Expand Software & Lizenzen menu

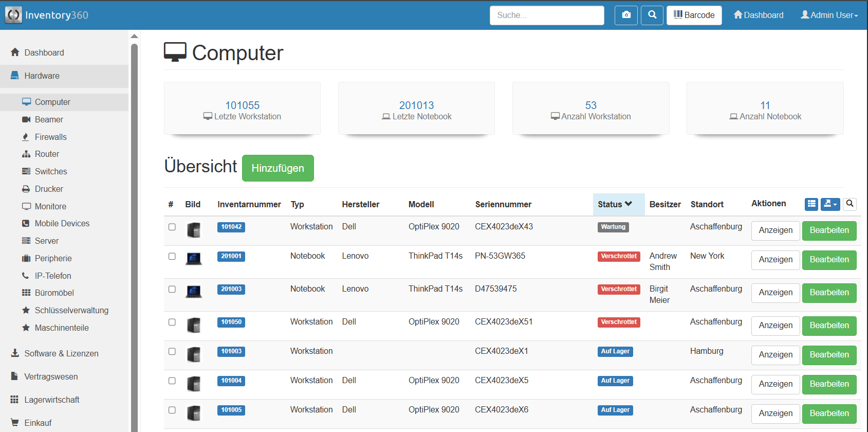tap(61, 353)
